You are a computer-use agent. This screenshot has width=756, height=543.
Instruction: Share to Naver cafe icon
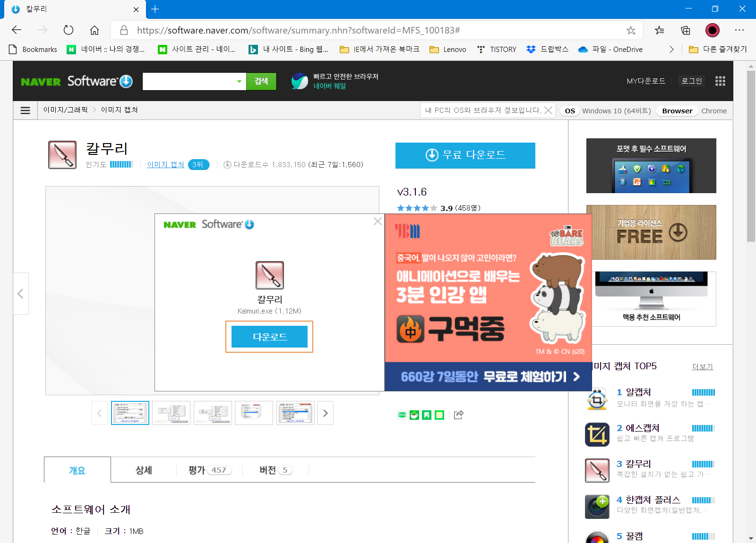[414, 415]
